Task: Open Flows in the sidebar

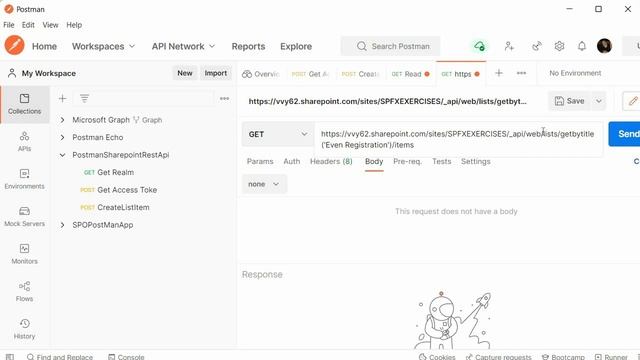Action: [24, 292]
